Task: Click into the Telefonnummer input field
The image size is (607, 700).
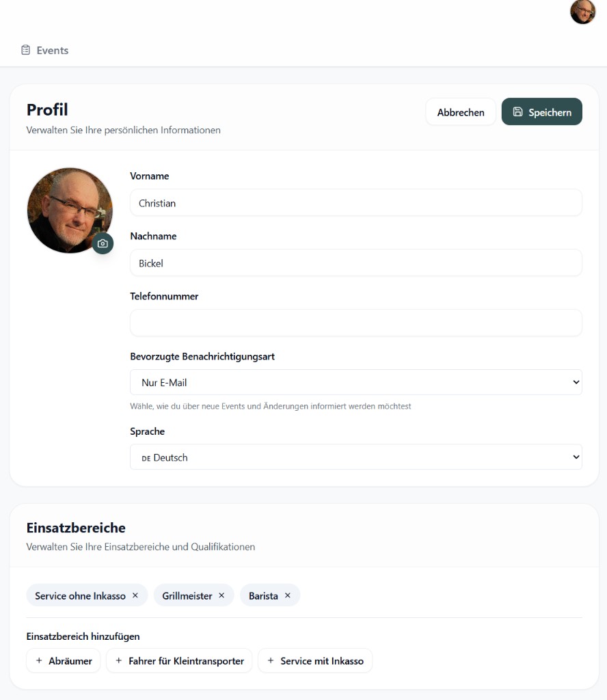Action: point(355,323)
